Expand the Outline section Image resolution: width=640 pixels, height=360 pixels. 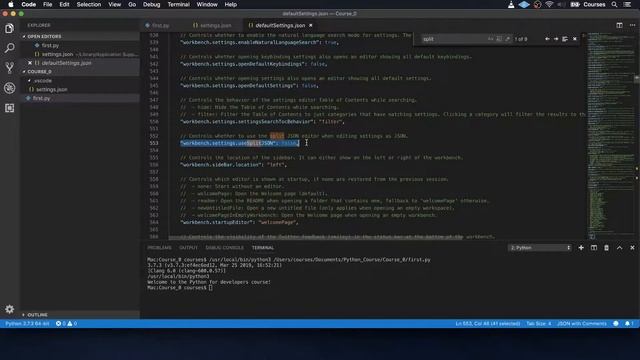click(x=37, y=315)
